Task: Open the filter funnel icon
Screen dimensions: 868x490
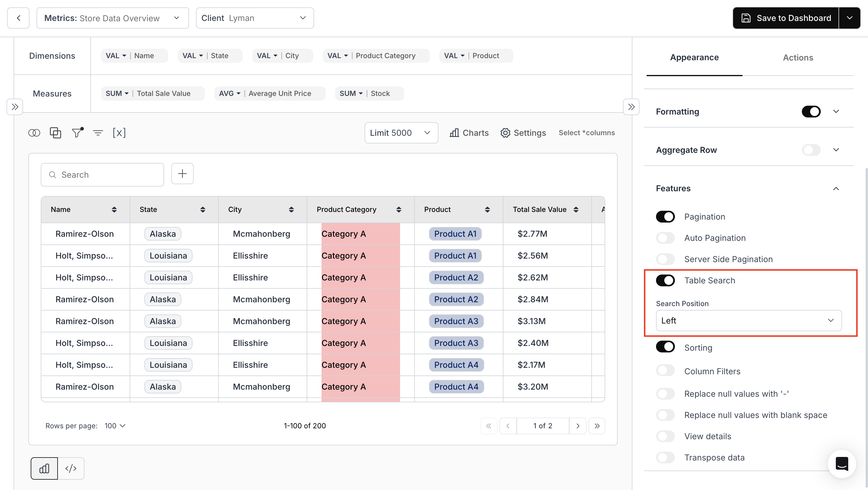Action: coord(77,133)
